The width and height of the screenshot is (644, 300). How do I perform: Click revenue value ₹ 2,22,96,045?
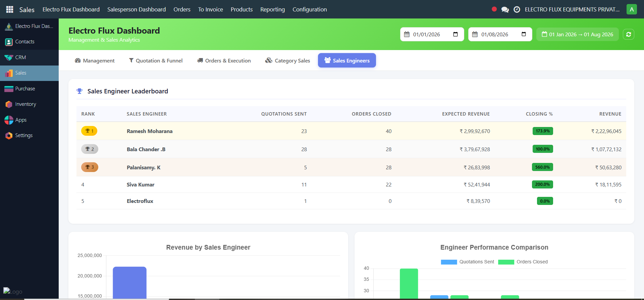tap(606, 131)
